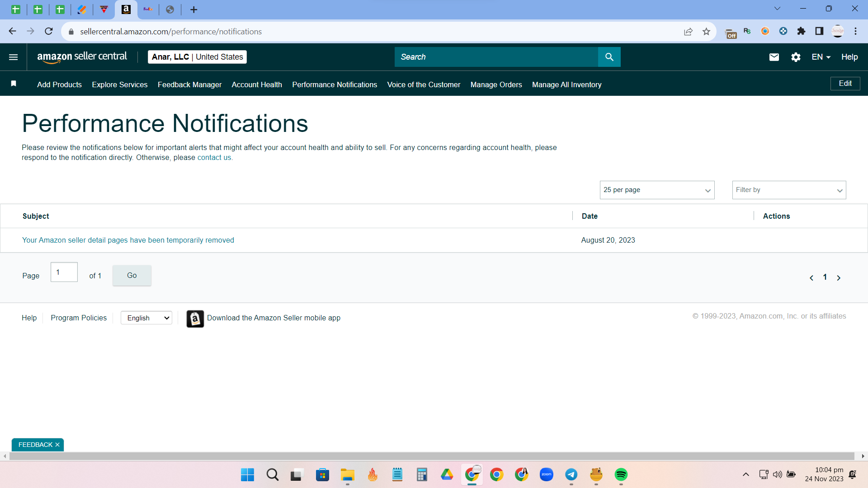Screen dimensions: 868x488
Task: Bookmark this page with the star icon
Action: click(x=706, y=32)
